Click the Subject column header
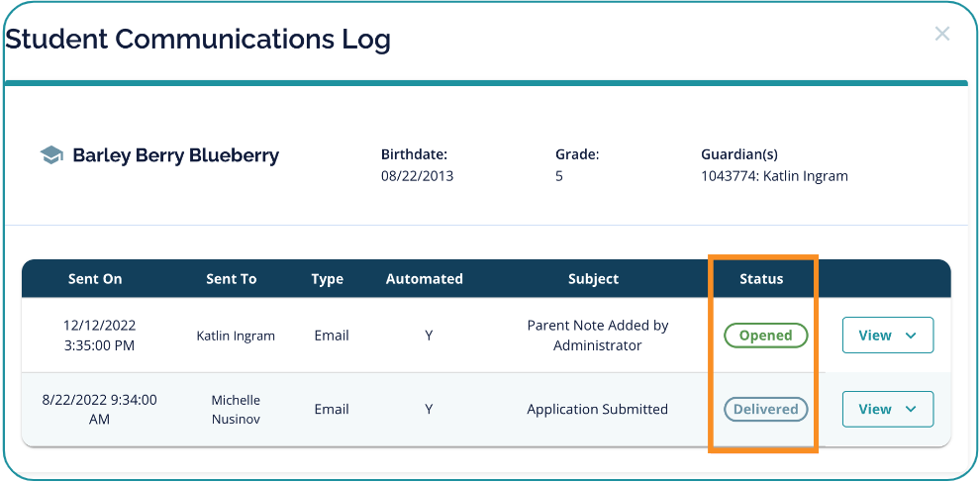The image size is (980, 483). (594, 279)
